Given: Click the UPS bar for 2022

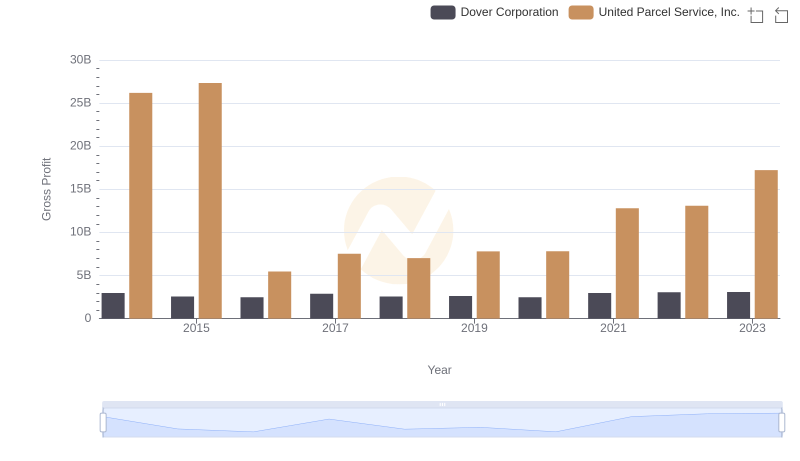Looking at the screenshot, I should point(696,262).
